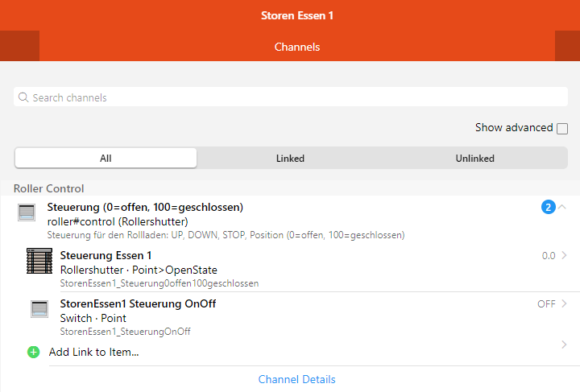
Task: Click the left dark header tab block
Action: (19, 46)
